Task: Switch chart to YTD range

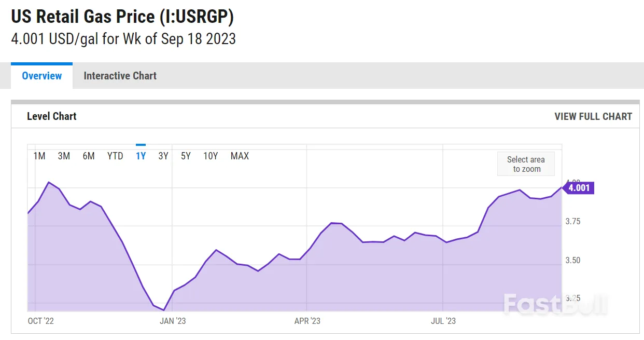Action: pyautogui.click(x=115, y=156)
